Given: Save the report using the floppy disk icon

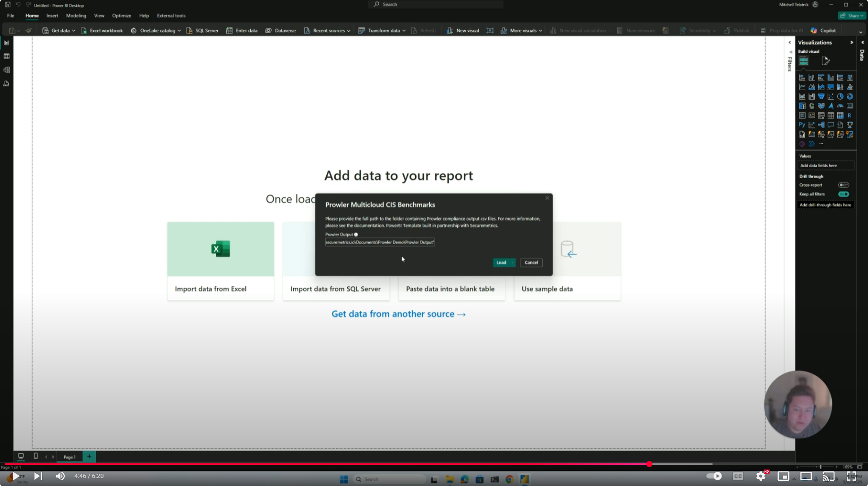Looking at the screenshot, I should (8, 5).
